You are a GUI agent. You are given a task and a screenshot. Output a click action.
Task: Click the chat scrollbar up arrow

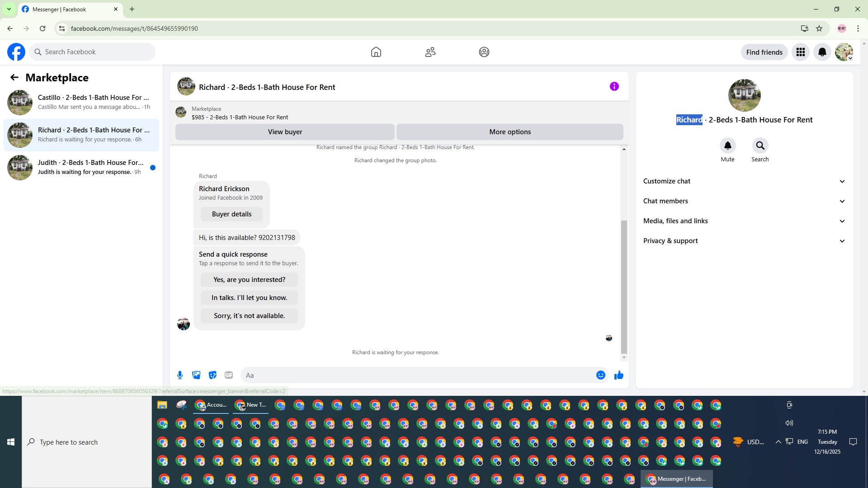click(x=624, y=149)
